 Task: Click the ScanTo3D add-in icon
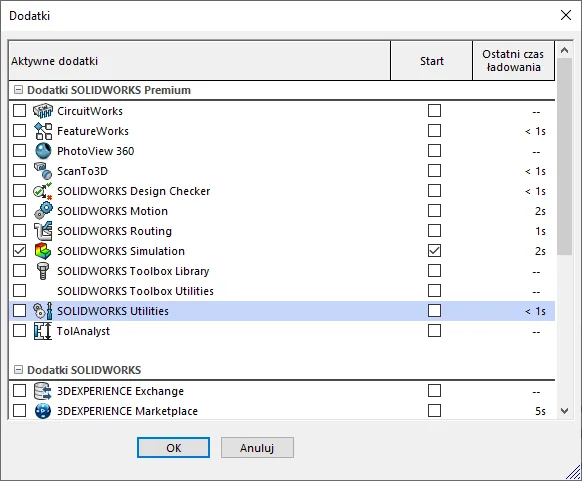point(43,171)
